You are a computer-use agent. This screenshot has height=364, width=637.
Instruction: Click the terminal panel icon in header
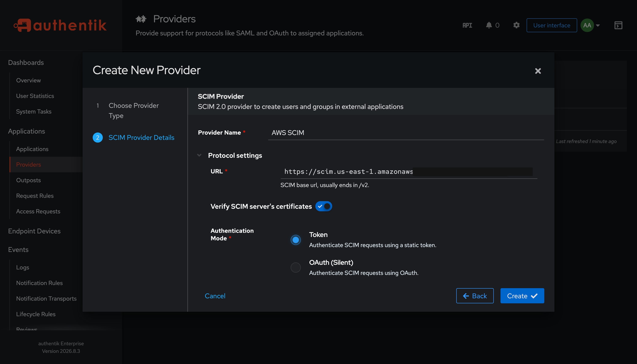coord(618,25)
